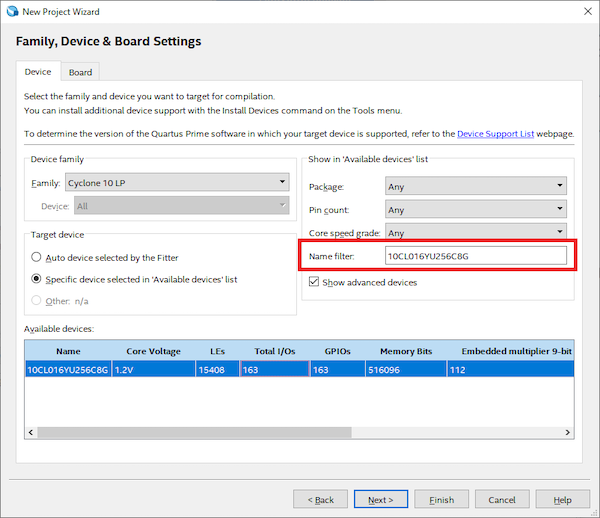600x518 pixels.
Task: Cancel the project wizard
Action: click(502, 499)
